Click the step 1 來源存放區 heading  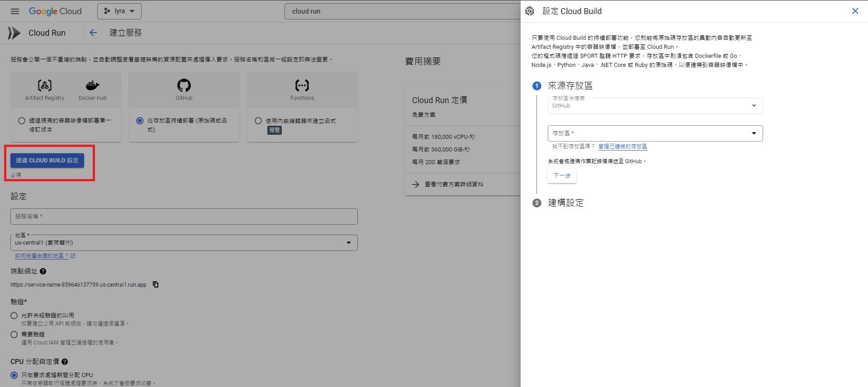point(570,86)
